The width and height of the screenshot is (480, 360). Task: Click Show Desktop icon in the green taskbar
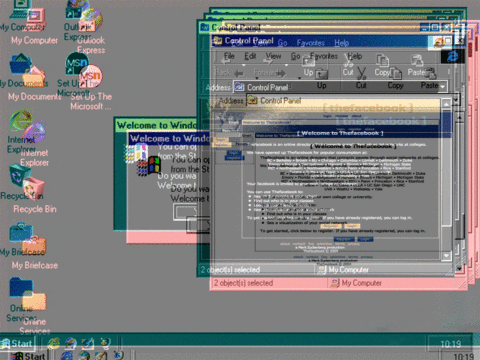click(88, 342)
